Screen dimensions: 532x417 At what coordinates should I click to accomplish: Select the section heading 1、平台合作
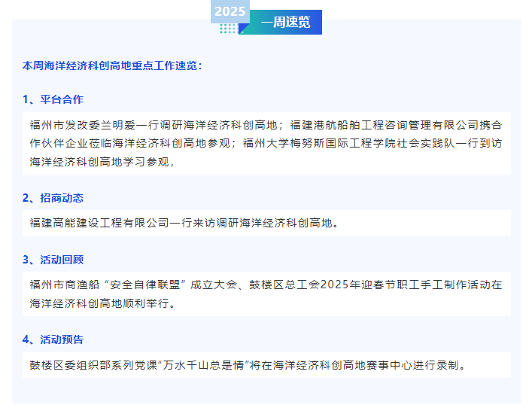(53, 99)
